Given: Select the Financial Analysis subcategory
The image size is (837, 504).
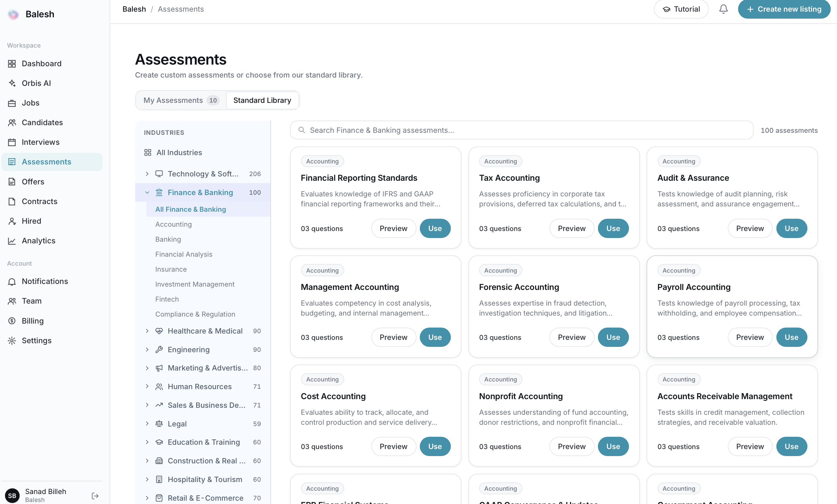Looking at the screenshot, I should 184,254.
